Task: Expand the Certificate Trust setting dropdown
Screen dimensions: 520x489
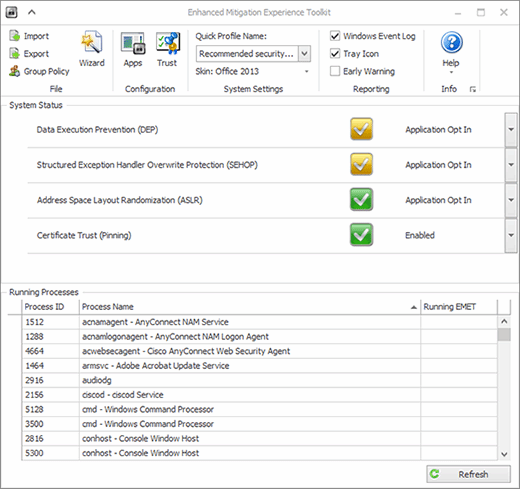Action: tap(511, 235)
